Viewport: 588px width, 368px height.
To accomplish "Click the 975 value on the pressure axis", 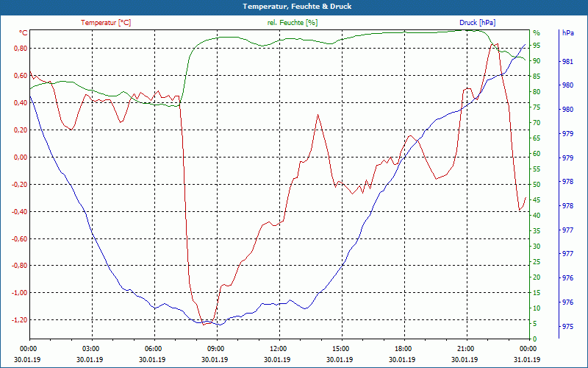I will [568, 327].
